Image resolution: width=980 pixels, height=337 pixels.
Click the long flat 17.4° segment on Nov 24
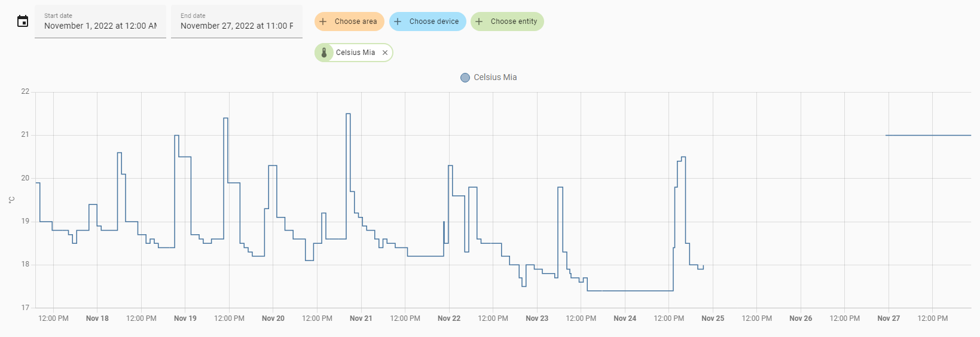[x=630, y=291]
